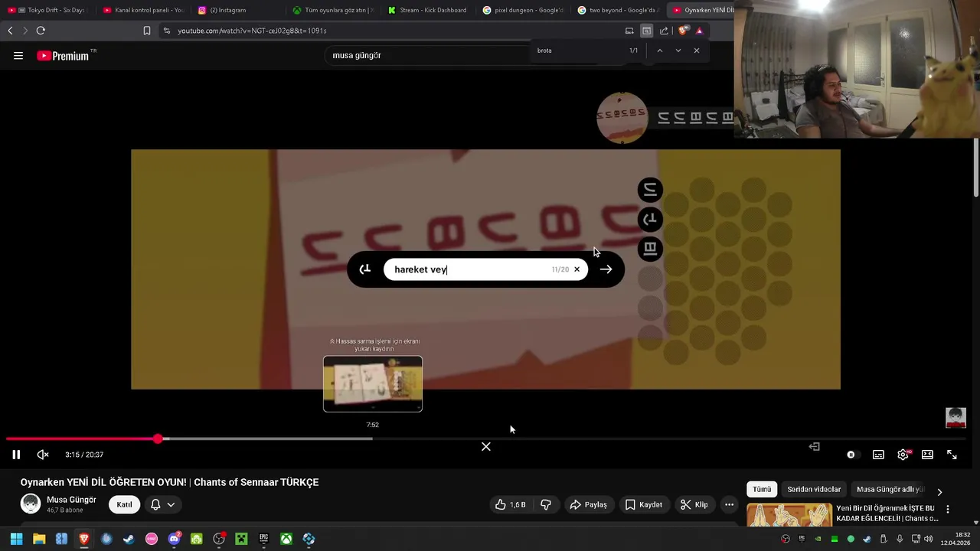Open the notification bell dropdown
The image size is (980, 551).
click(162, 504)
